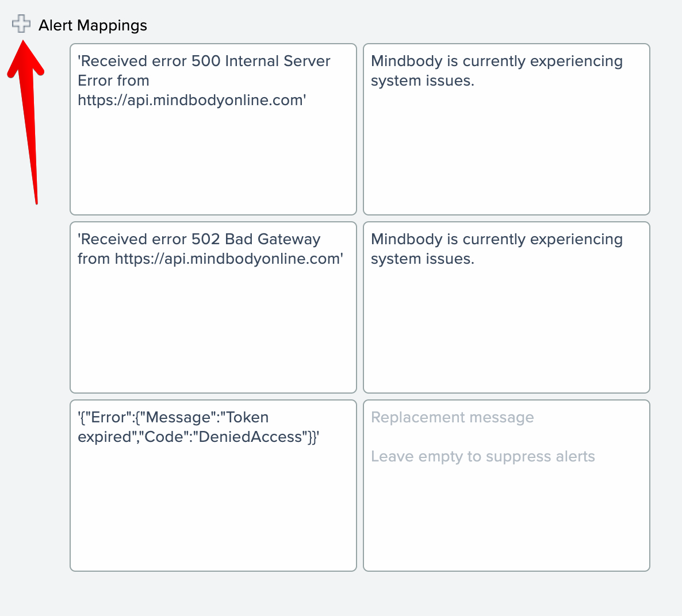Screen dimensions: 682x616
Task: Focus the empty replacement message field
Action: pos(506,517)
